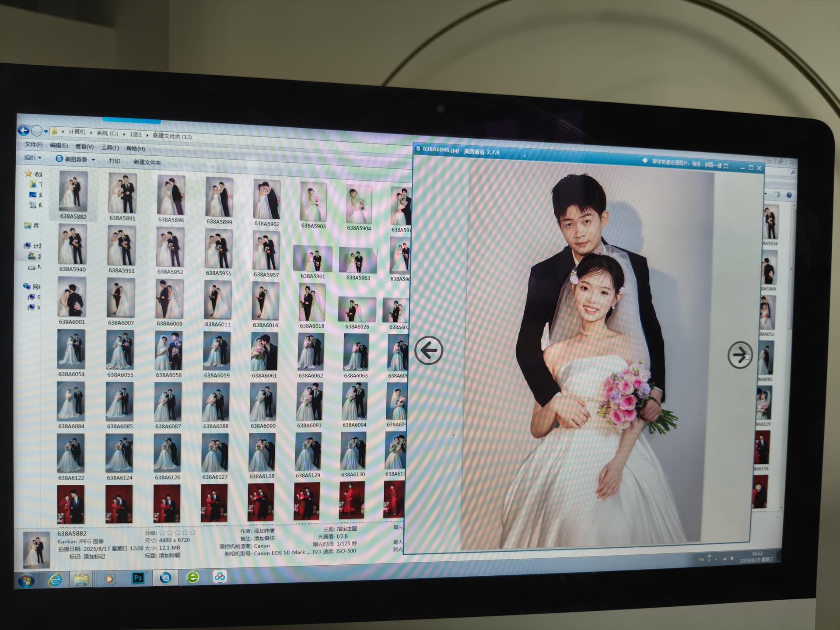Image resolution: width=840 pixels, height=630 pixels.
Task: Select thumbnail 638A5896
Action: coord(171,199)
